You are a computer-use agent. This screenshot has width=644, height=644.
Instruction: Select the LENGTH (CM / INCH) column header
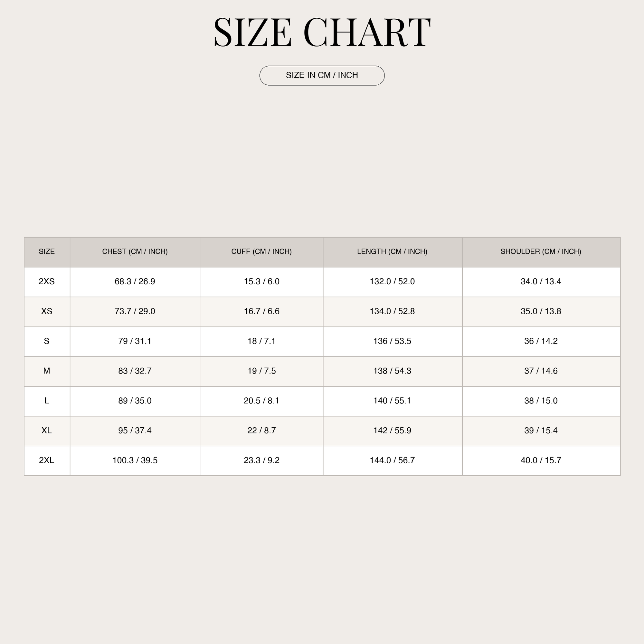(x=392, y=252)
